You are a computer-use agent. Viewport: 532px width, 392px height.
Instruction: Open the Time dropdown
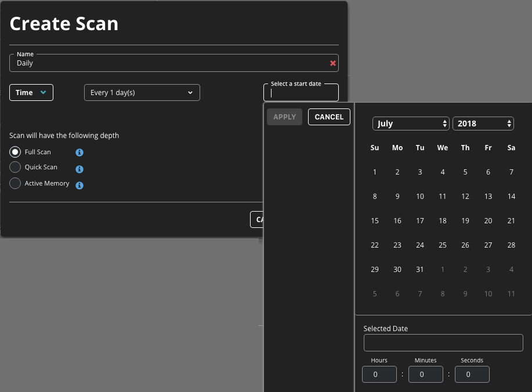click(x=31, y=93)
